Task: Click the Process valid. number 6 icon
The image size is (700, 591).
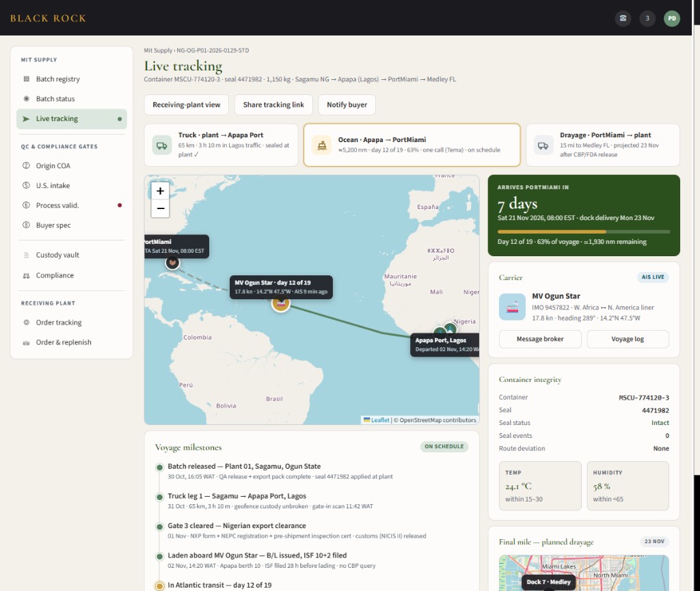Action: pos(27,205)
